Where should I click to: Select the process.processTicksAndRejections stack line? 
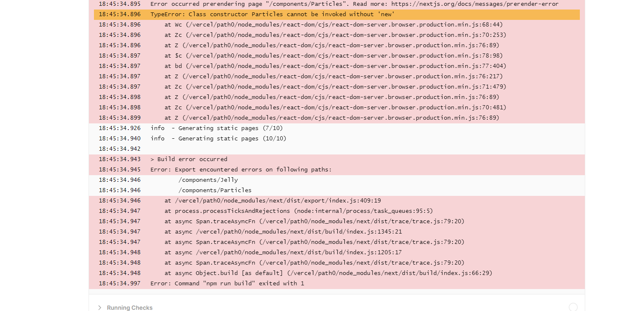click(337, 211)
